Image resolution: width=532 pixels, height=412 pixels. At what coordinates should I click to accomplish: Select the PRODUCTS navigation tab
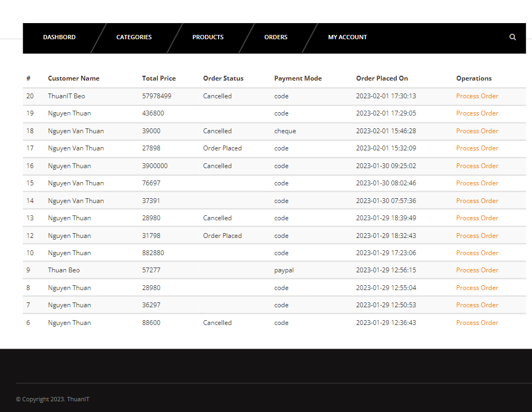tap(208, 37)
